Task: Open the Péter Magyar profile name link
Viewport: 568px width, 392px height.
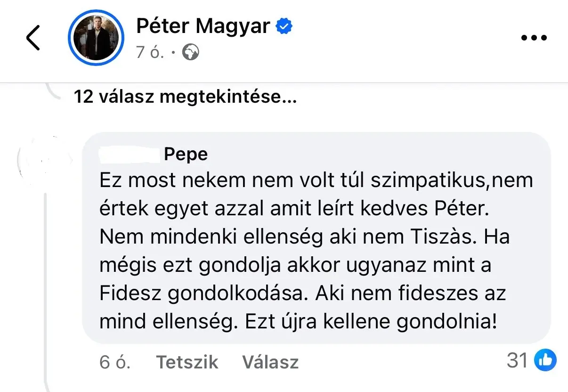Action: 203,26
